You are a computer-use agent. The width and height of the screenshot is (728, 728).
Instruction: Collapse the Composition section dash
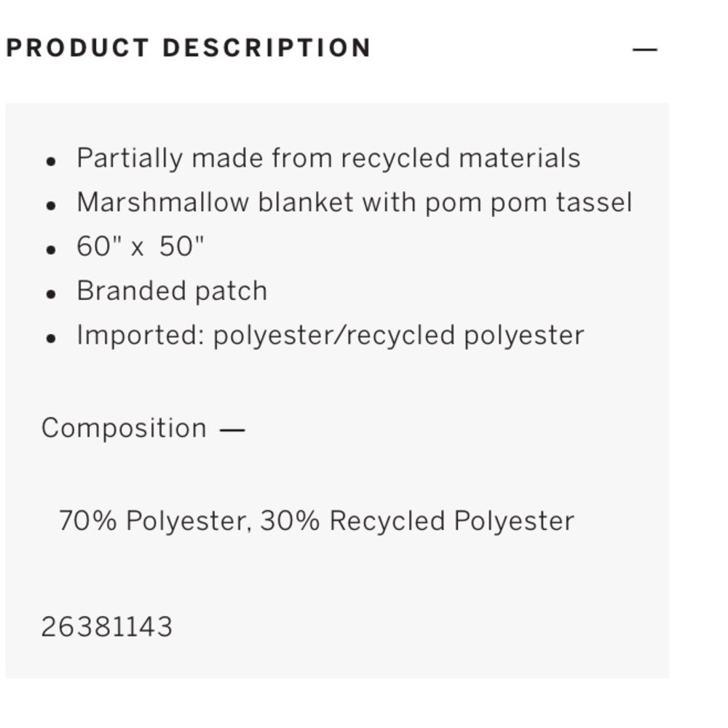(232, 430)
